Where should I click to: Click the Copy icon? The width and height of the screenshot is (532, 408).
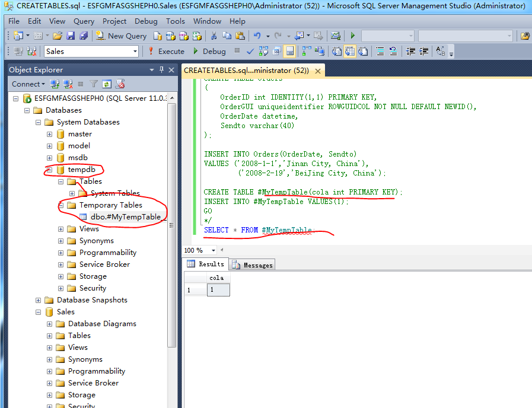(227, 36)
